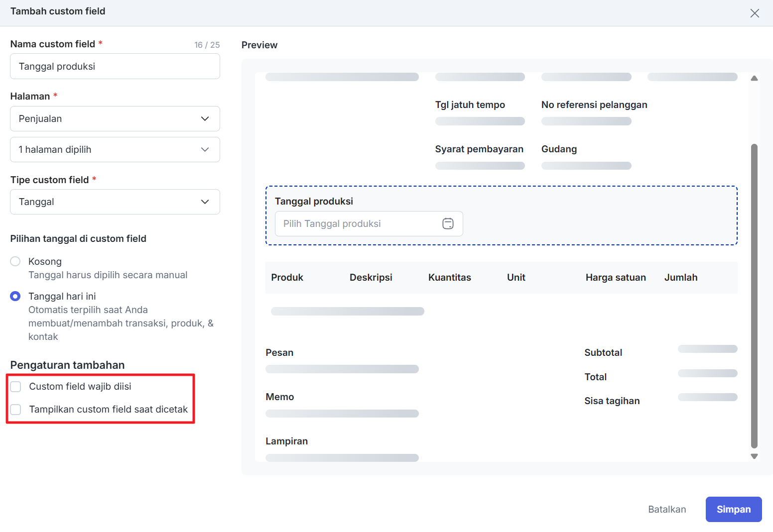773x532 pixels.
Task: Select the Tanggal hari ini radio option
Action: point(15,296)
